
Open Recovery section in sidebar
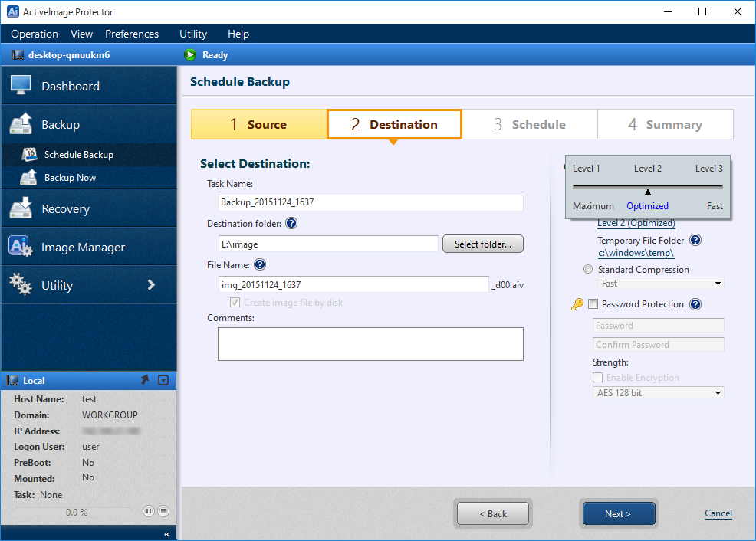pos(89,208)
